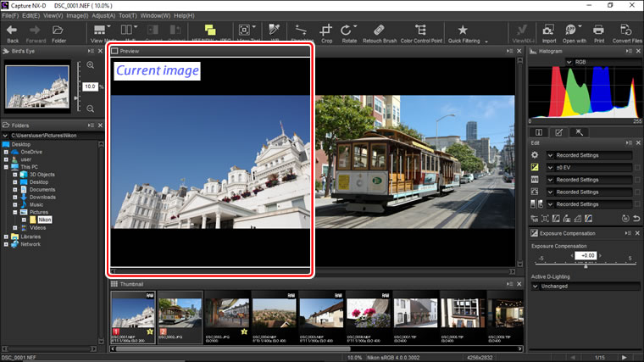This screenshot has width=644, height=362.
Task: Select the Nikon folder in tree
Action: coord(45,220)
